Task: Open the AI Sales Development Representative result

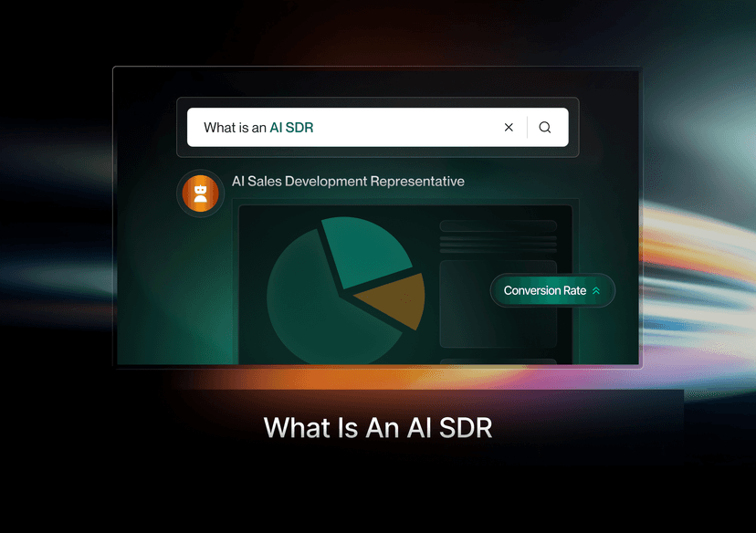Action: click(349, 181)
